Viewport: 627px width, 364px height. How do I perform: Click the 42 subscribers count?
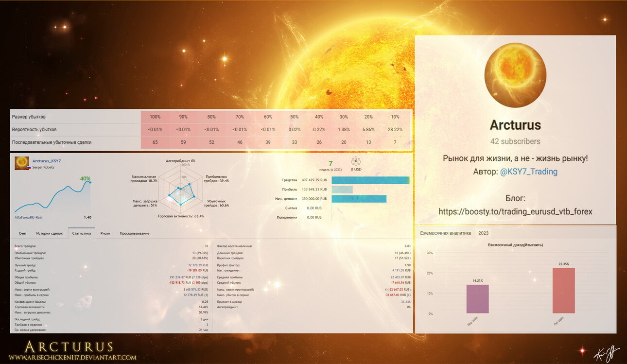tap(515, 141)
